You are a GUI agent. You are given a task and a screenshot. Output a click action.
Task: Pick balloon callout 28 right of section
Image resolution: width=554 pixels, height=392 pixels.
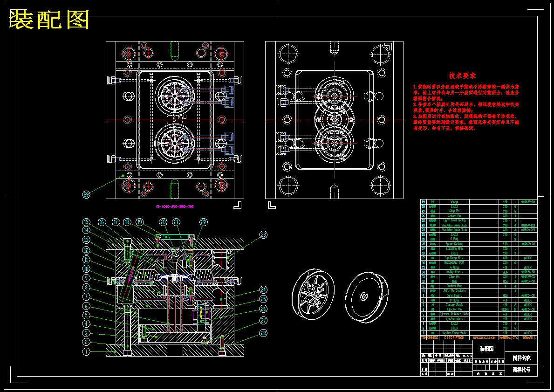coord(263,333)
